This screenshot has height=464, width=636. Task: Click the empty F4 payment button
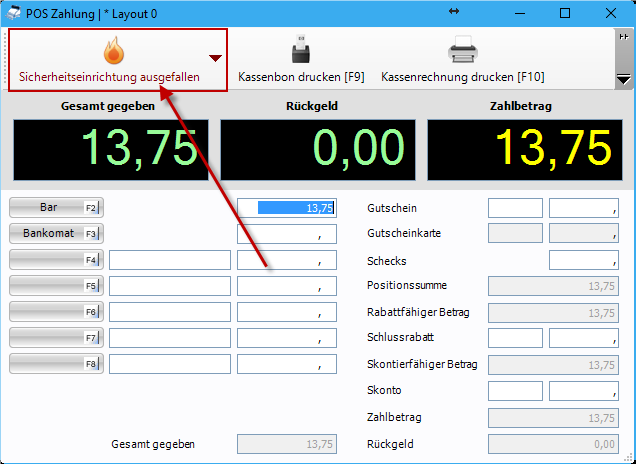56,260
